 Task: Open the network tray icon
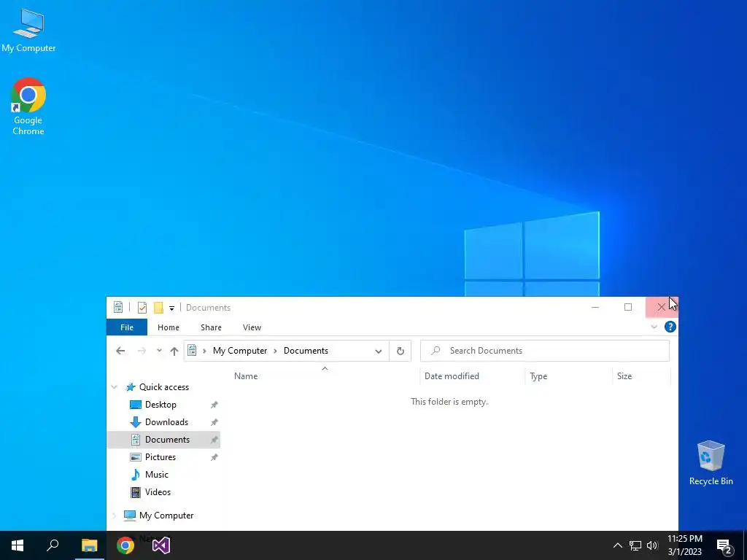click(635, 545)
